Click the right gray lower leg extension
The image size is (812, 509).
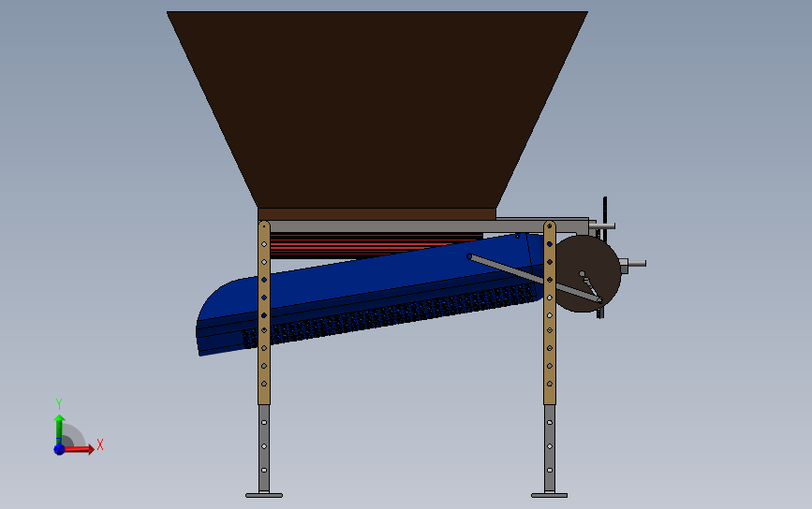550,448
